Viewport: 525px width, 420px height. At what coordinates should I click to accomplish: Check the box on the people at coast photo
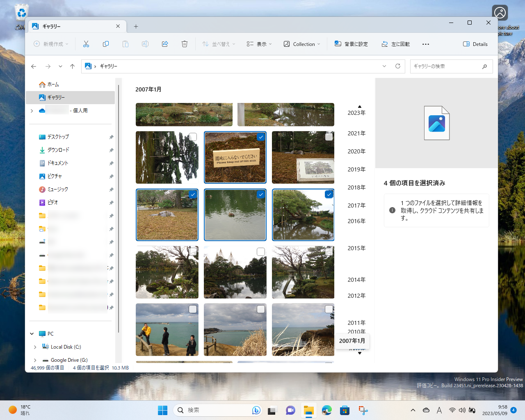click(193, 309)
